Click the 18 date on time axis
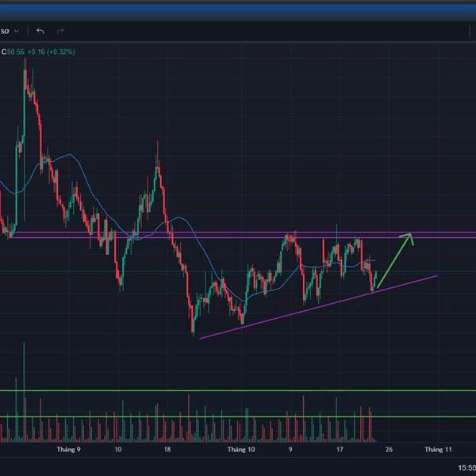This screenshot has width=476, height=476. 167,449
